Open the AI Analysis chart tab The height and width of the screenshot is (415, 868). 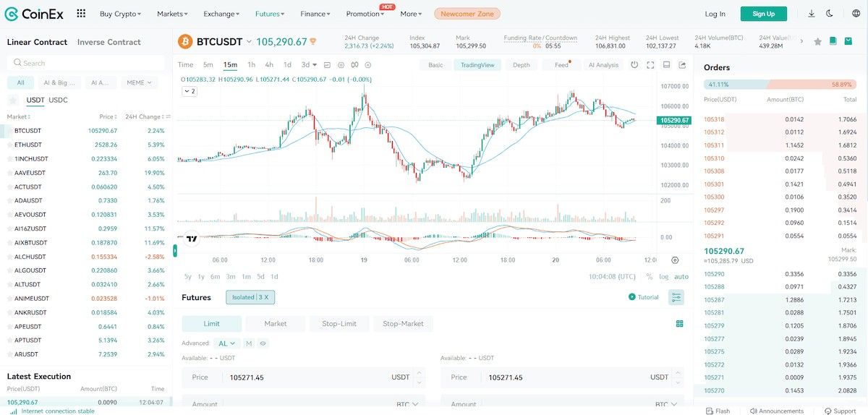[x=603, y=65]
